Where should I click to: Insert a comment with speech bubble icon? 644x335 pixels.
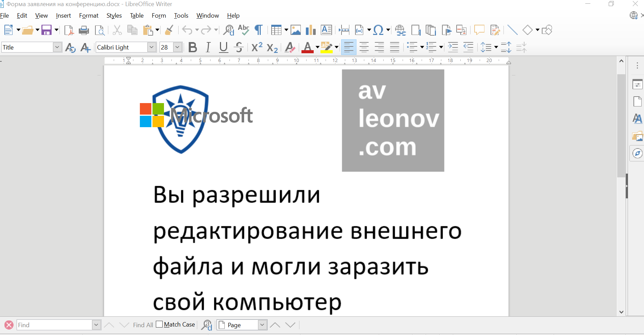click(x=479, y=30)
